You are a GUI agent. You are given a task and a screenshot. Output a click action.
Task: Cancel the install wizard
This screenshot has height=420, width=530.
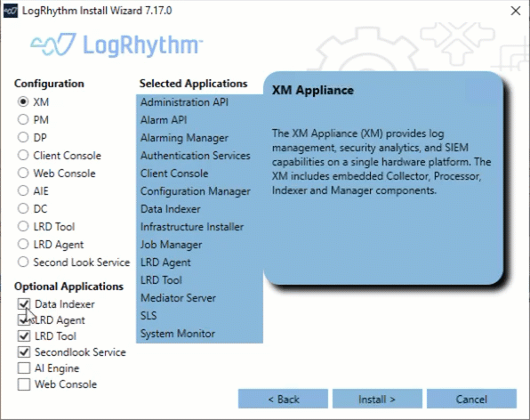pos(471,399)
